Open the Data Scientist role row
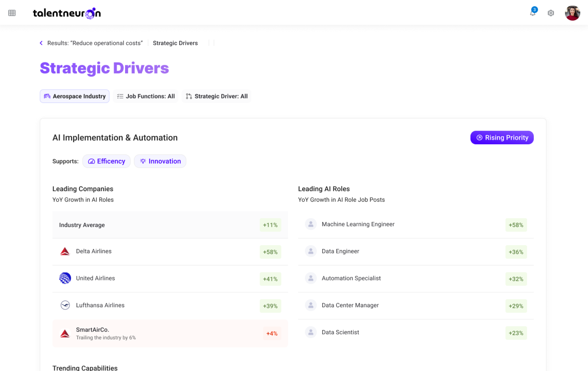588x371 pixels. coord(416,332)
